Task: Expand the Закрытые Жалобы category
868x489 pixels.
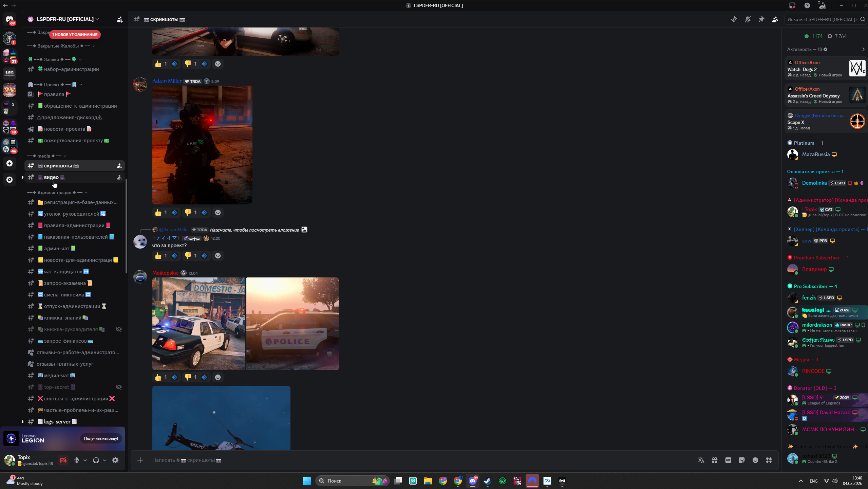Action: (61, 46)
